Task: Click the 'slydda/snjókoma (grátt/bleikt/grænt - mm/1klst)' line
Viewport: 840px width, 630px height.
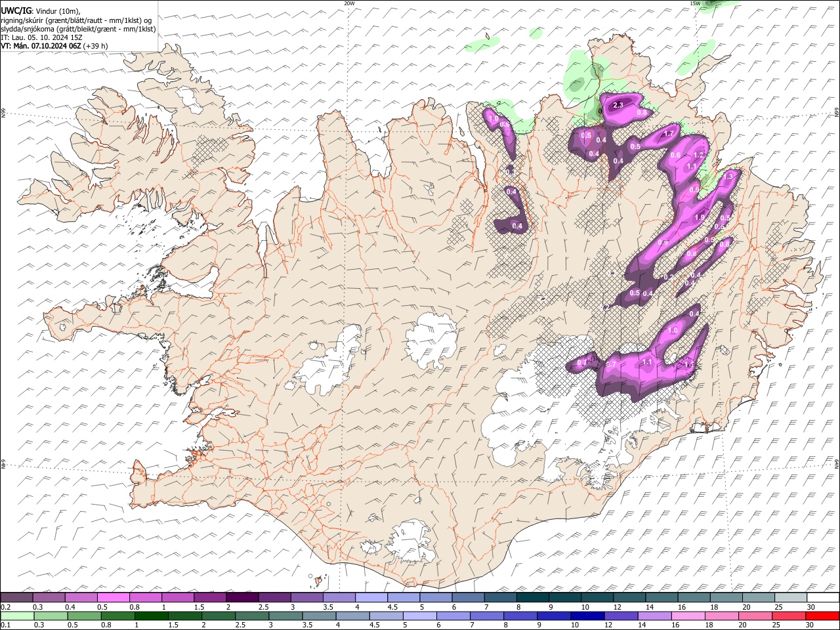Action: click(78, 29)
